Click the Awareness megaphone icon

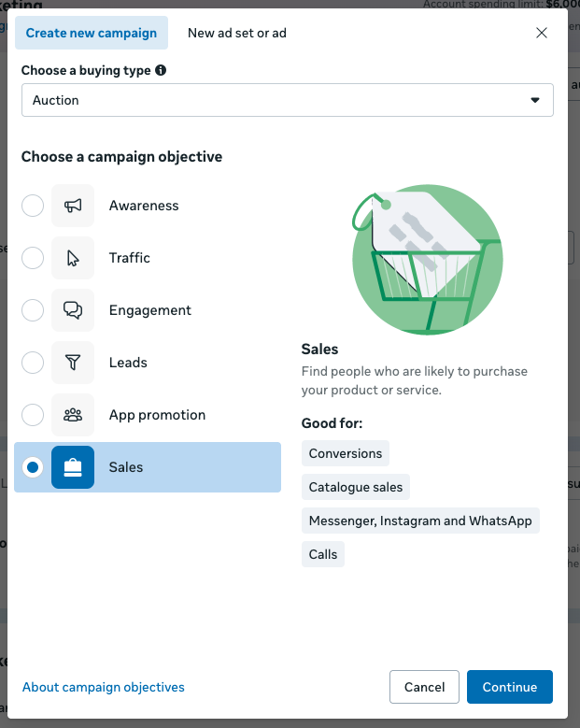click(73, 206)
